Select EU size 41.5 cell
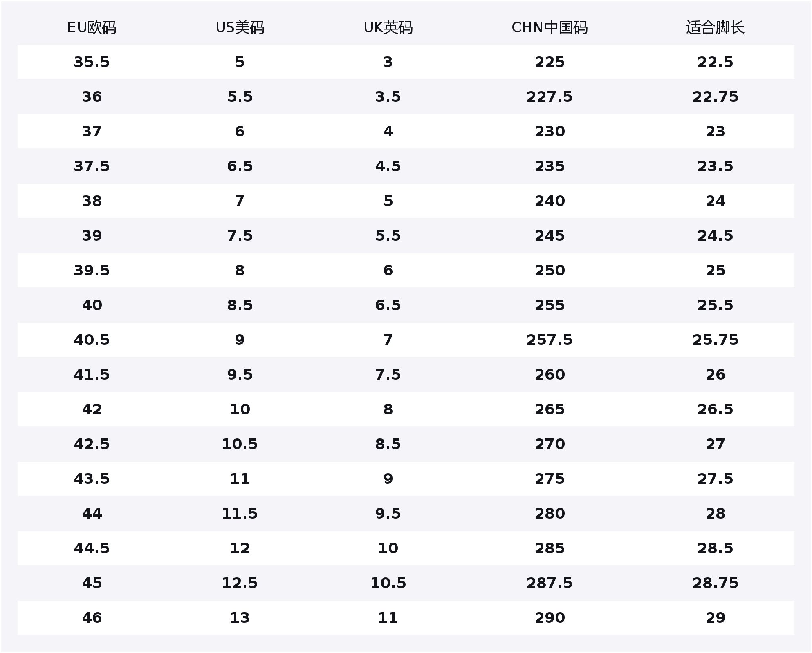 (92, 375)
